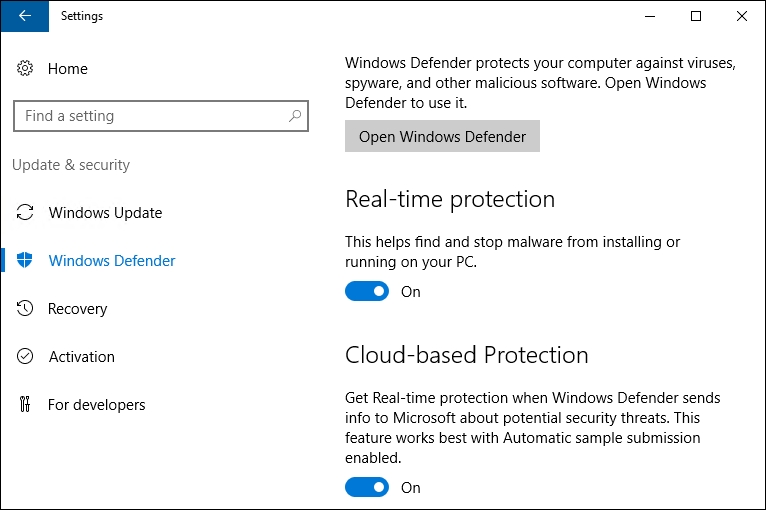Click the For developers tools icon

(x=25, y=404)
